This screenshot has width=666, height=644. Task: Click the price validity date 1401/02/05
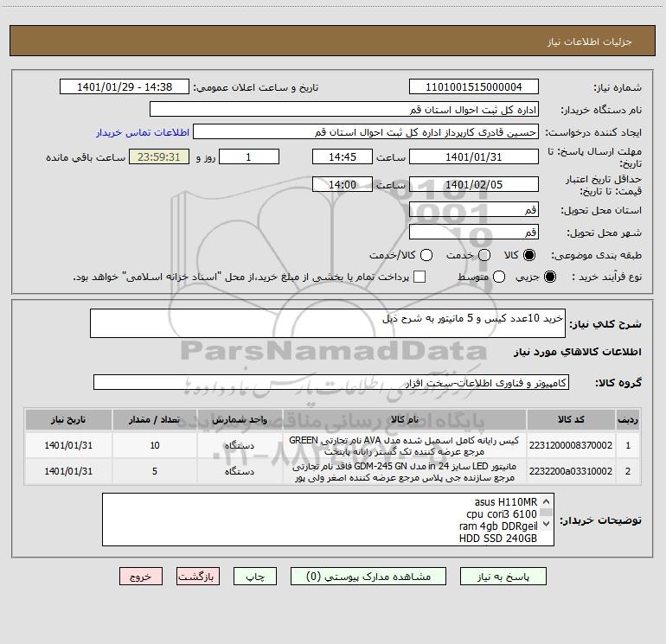point(474,184)
